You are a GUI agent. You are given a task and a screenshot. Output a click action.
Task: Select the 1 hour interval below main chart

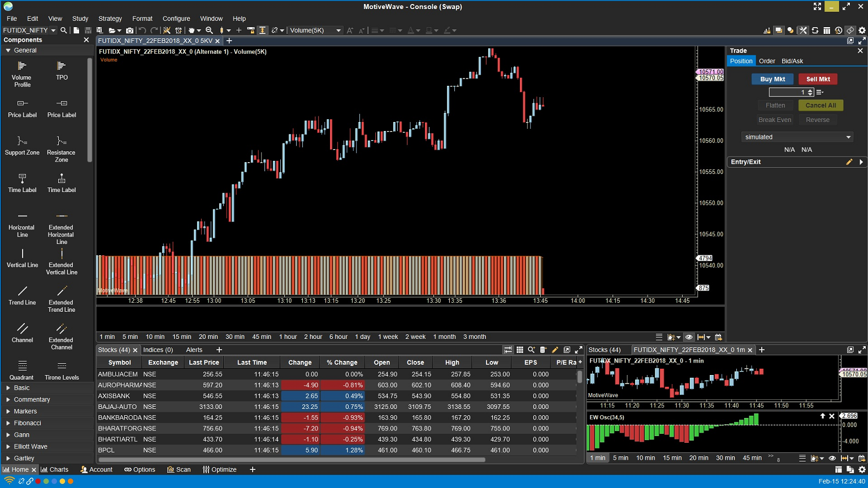tap(288, 337)
